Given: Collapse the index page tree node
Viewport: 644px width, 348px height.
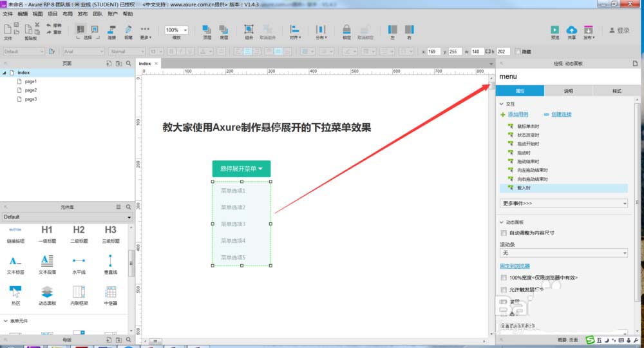Looking at the screenshot, I should pos(5,73).
